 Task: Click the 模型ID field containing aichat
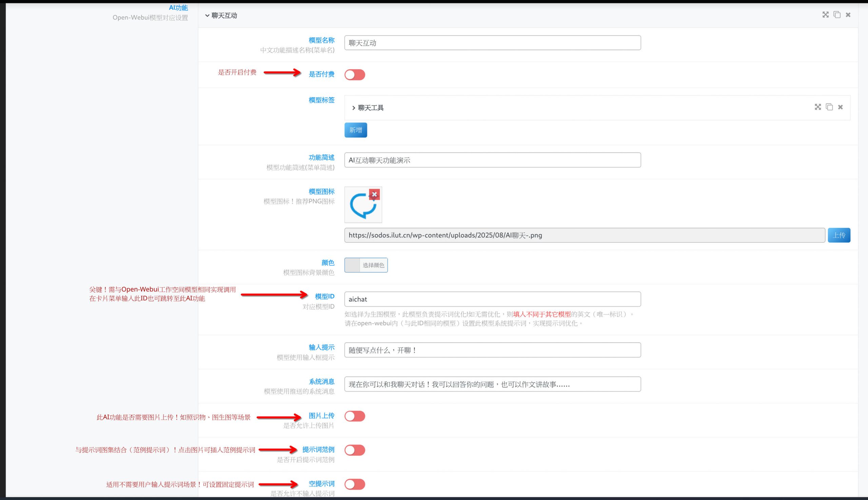point(492,299)
